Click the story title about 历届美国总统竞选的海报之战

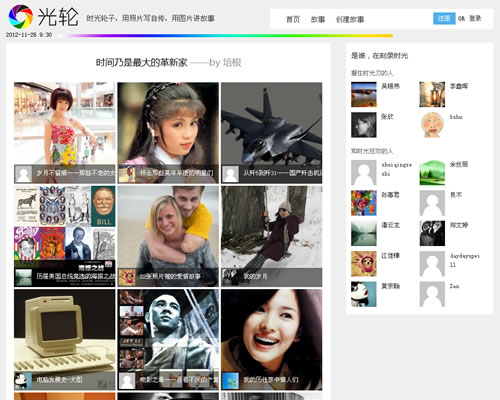(x=76, y=276)
